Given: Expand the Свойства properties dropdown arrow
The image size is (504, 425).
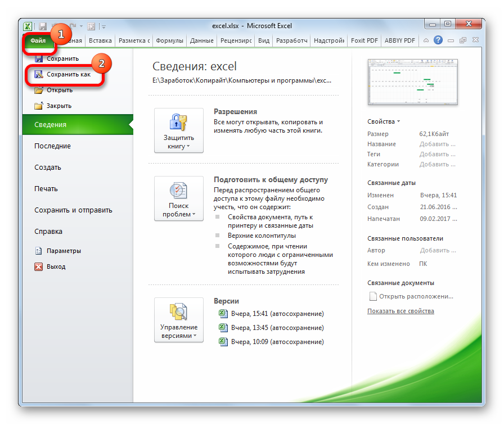Looking at the screenshot, I should 399,121.
